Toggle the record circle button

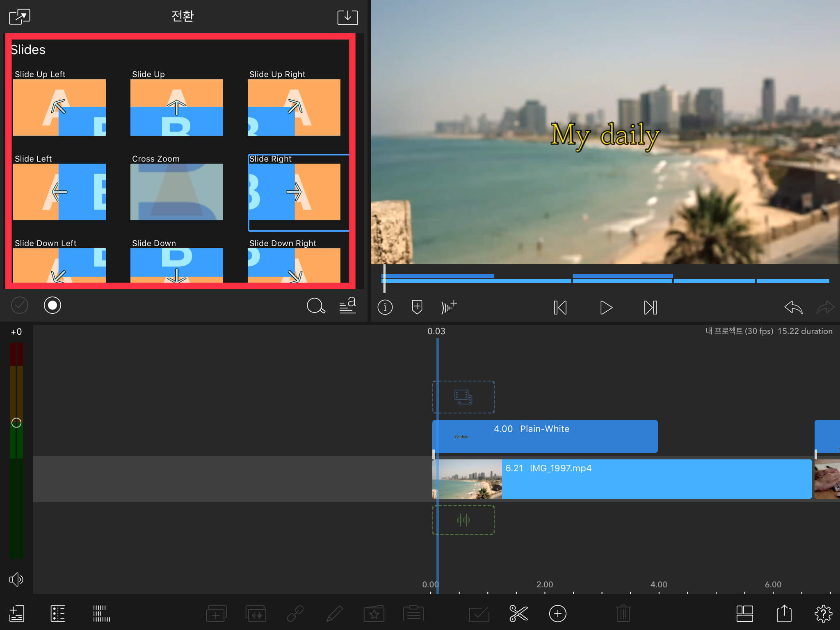52,305
